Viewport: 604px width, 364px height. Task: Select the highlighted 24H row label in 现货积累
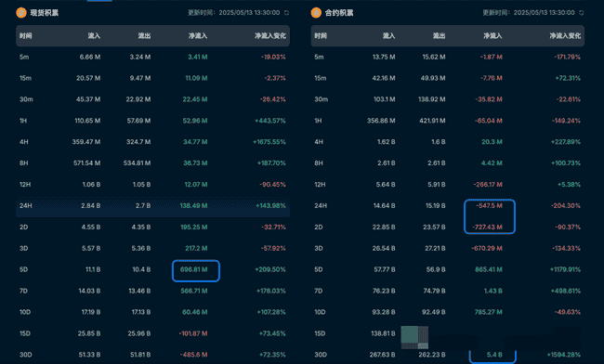coord(26,206)
